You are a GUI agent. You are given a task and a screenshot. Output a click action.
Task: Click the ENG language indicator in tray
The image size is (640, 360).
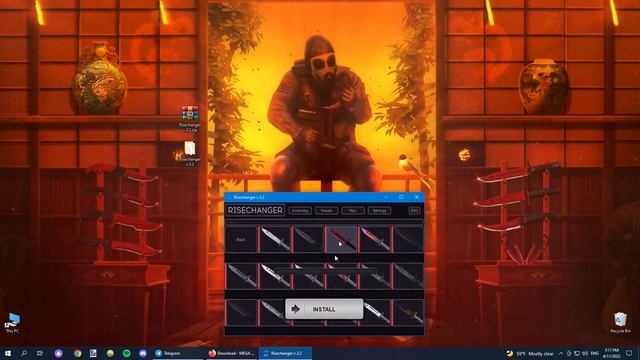(x=595, y=353)
